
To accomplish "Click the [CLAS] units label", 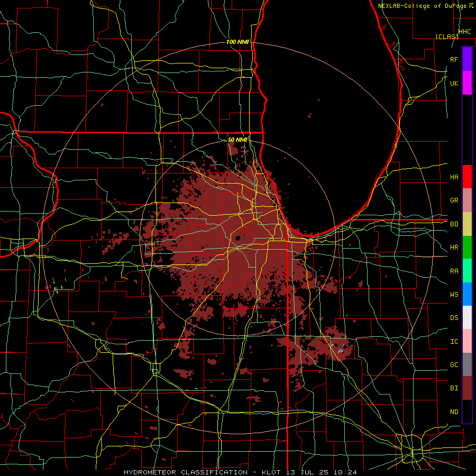I will pos(447,36).
